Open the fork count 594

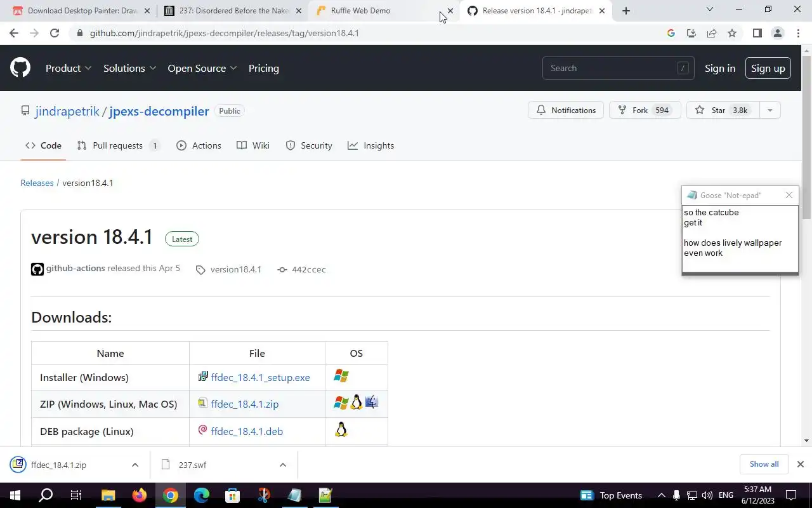[x=662, y=110]
